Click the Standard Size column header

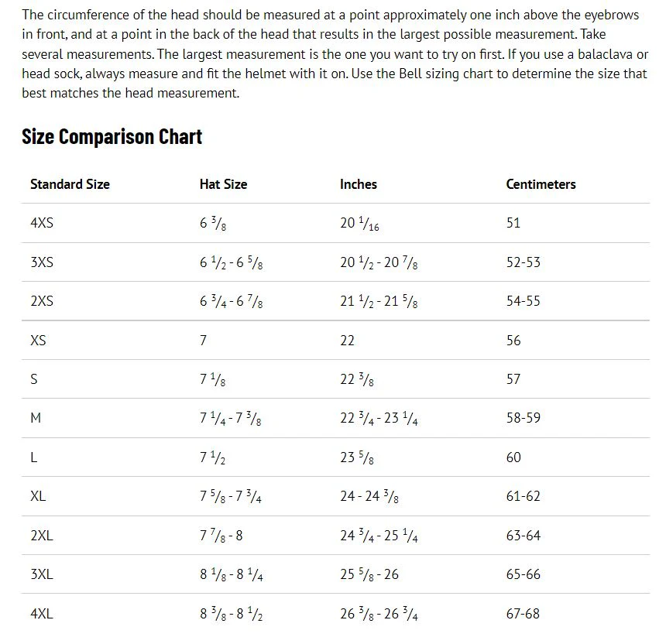(x=70, y=184)
